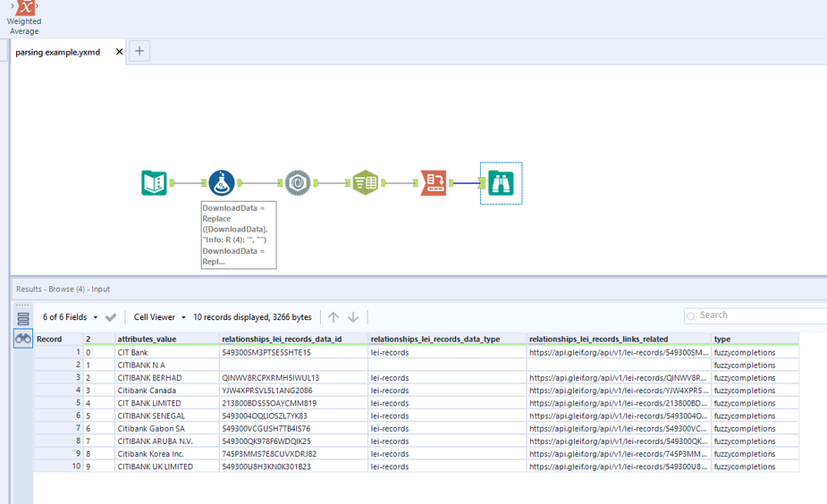Screen dimensions: 827x504
Task: Click the link cell ending 549300SM...
Action: (x=619, y=352)
